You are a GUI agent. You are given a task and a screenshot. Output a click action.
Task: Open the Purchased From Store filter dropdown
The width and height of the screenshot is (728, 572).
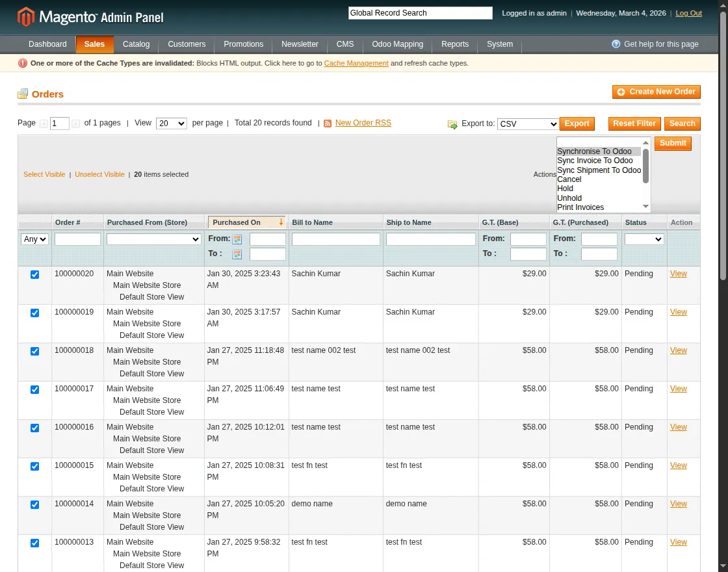(153, 239)
